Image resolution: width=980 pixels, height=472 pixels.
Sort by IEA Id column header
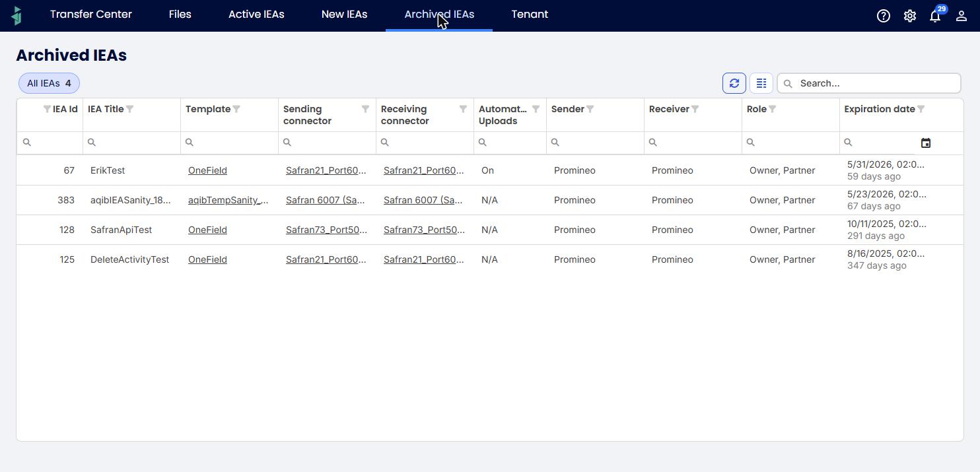[65, 109]
